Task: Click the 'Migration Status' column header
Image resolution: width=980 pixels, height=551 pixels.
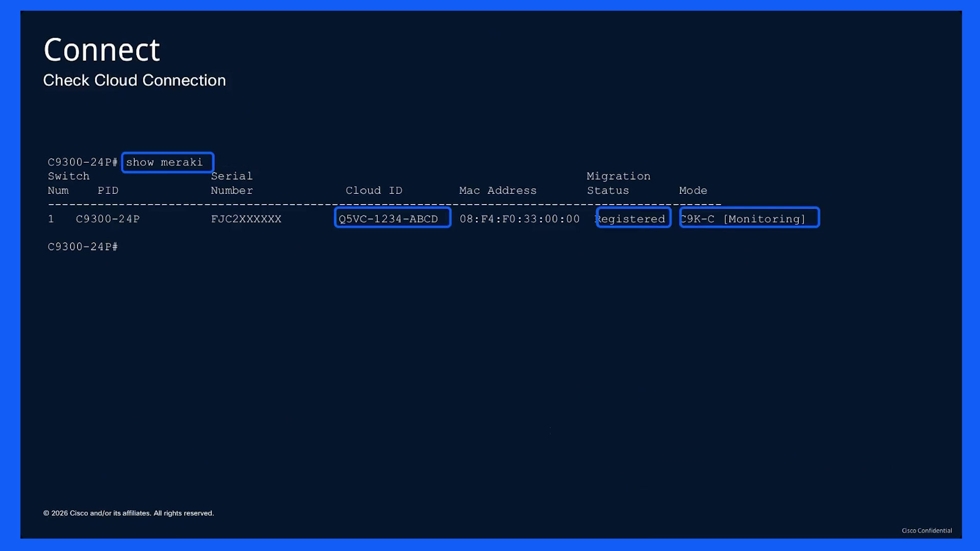Action: click(618, 183)
